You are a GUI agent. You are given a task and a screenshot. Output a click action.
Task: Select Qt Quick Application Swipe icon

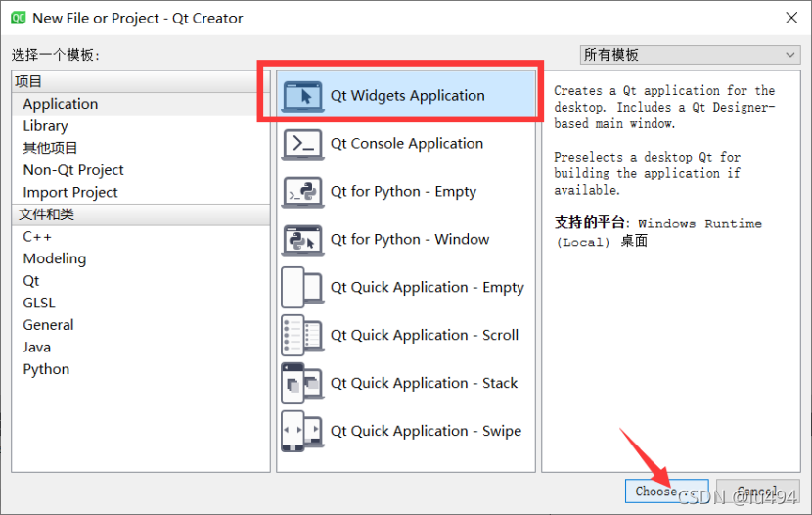302,431
